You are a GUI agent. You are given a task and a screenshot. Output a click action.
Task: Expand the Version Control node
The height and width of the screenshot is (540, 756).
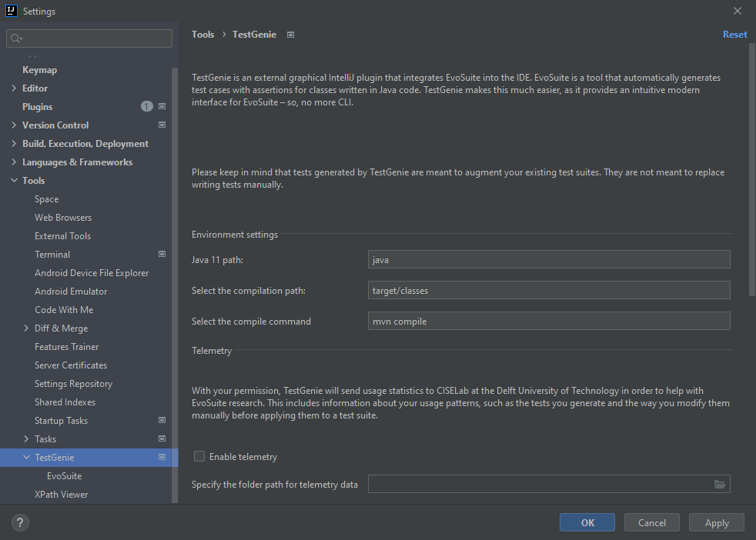14,125
